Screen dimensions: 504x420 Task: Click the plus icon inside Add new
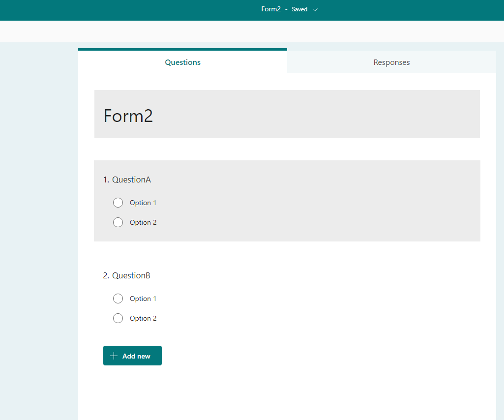pos(114,355)
